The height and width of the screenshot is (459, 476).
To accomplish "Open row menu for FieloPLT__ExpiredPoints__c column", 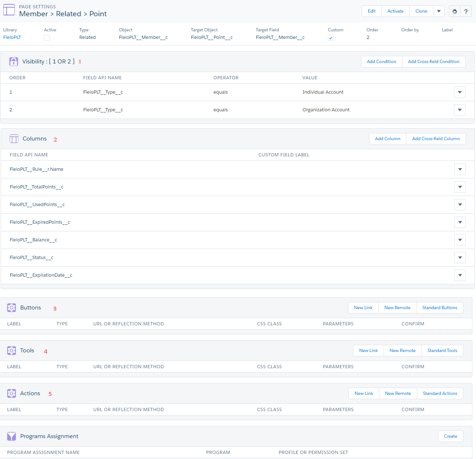I will pos(460,222).
